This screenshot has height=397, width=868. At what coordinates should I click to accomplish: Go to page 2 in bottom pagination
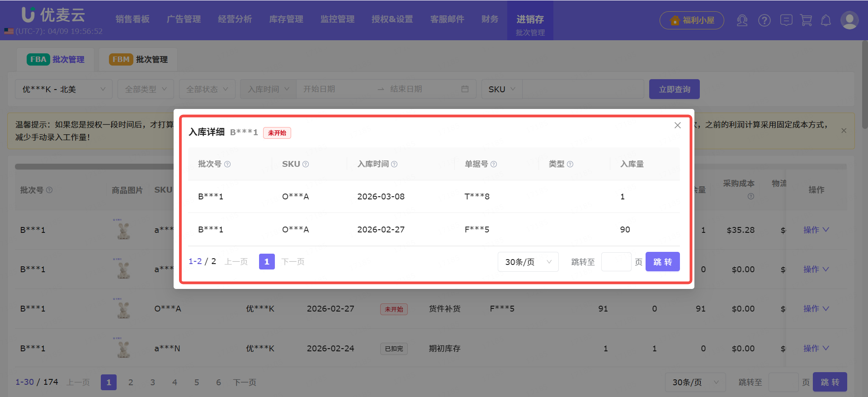tap(131, 383)
